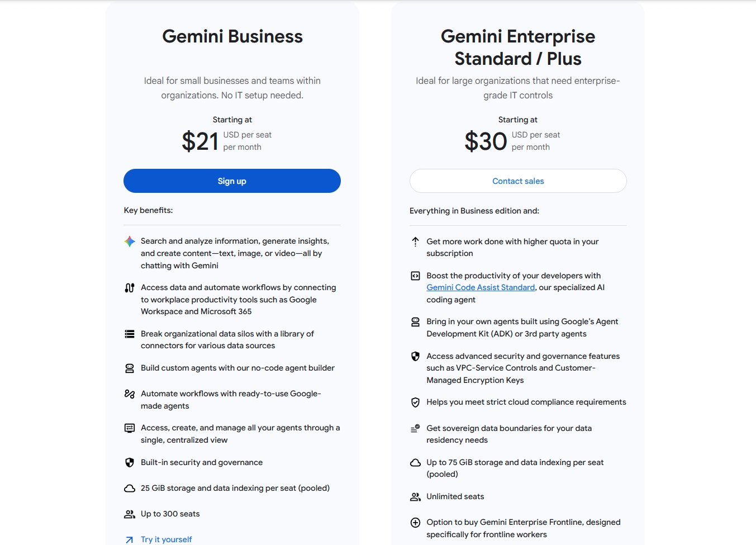Click the compliance checkmark shield icon
The width and height of the screenshot is (756, 545).
click(x=415, y=402)
